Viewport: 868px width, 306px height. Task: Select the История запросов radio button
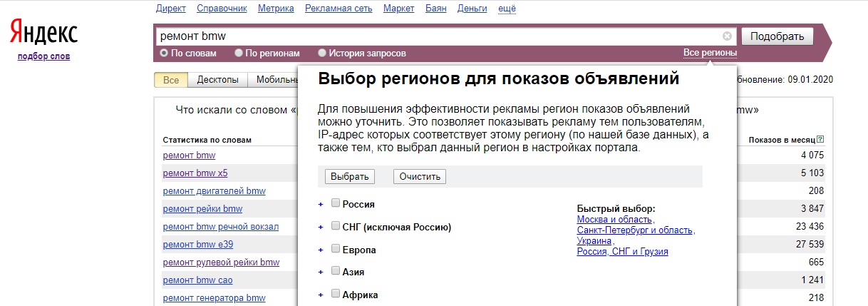322,53
